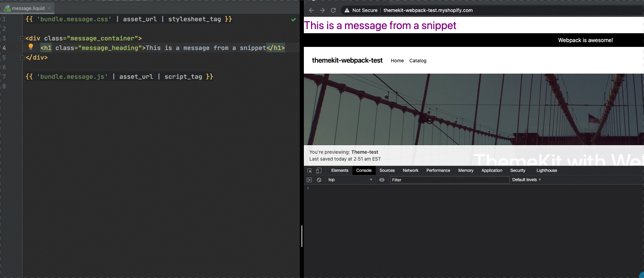
Task: Close the message.liquid editor tab
Action: [x=49, y=8]
